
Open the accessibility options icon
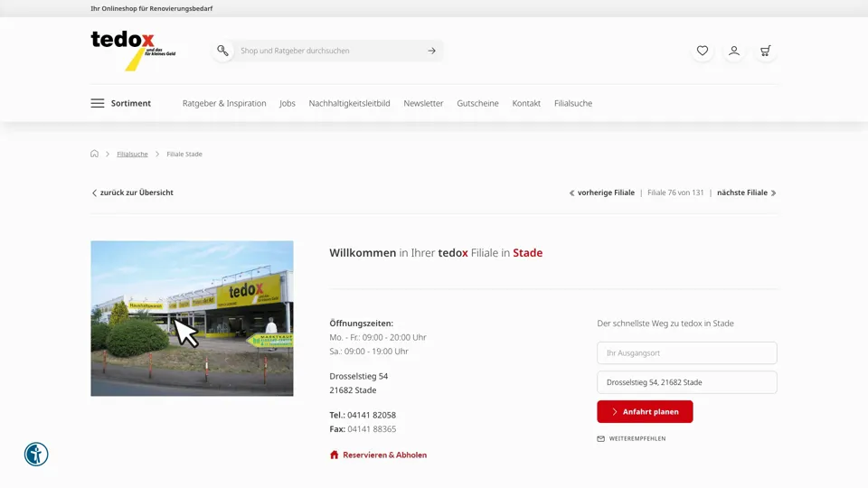click(x=36, y=455)
